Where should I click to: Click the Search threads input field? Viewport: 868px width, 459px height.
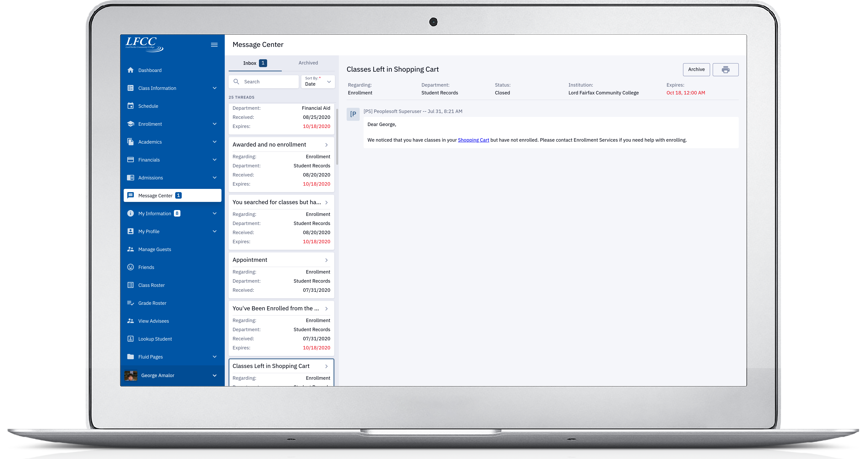coord(264,82)
